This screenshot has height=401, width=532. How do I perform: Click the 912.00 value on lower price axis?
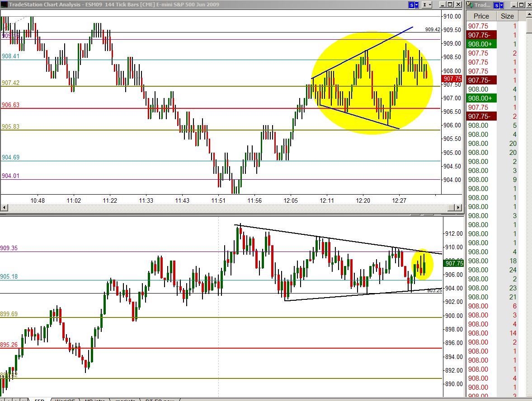click(x=454, y=233)
